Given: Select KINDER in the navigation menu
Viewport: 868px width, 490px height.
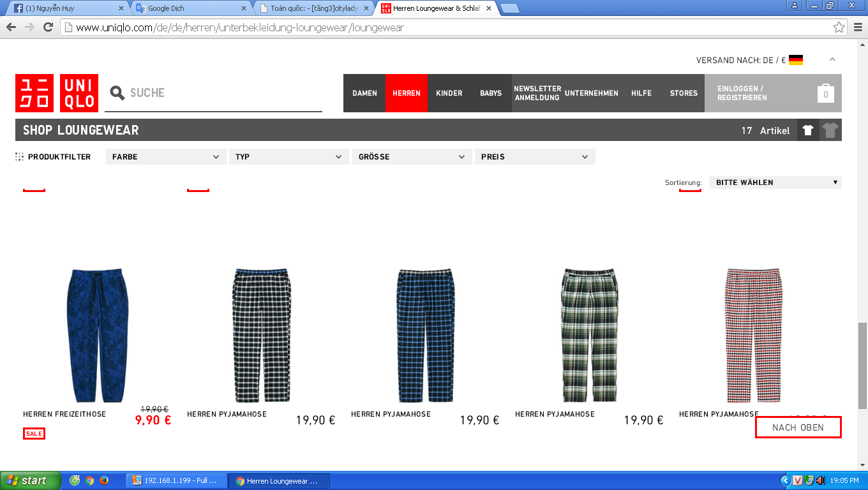Looking at the screenshot, I should pyautogui.click(x=449, y=93).
